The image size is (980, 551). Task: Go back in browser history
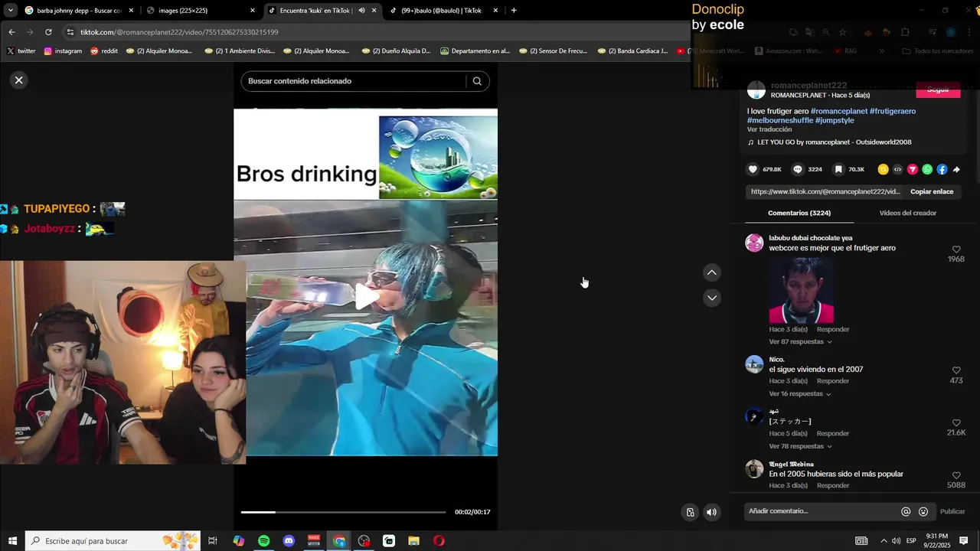pyautogui.click(x=11, y=32)
